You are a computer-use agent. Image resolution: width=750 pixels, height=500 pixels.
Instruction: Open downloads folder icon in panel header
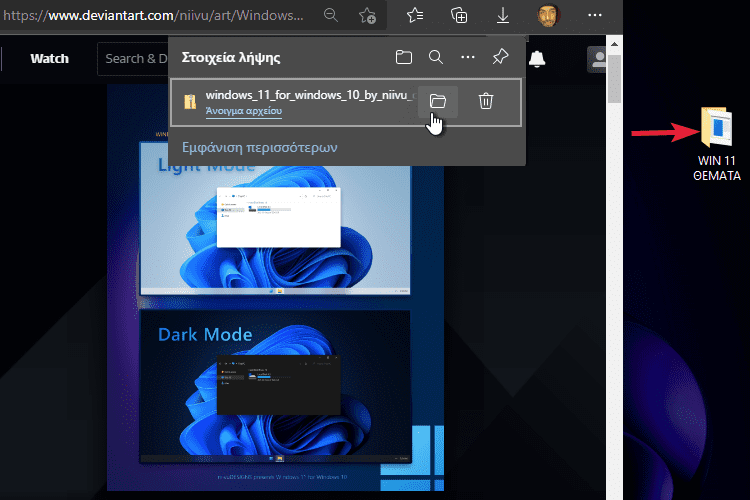point(404,57)
